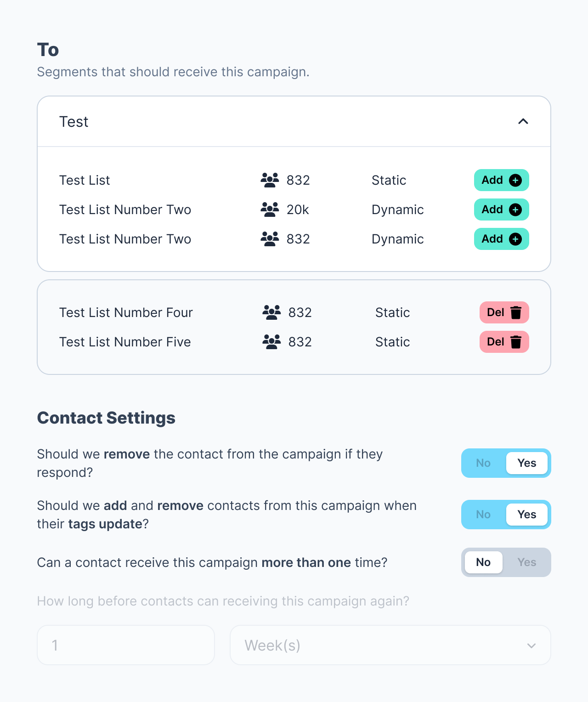
Task: Click people icon beside Test List count
Action: 270,180
